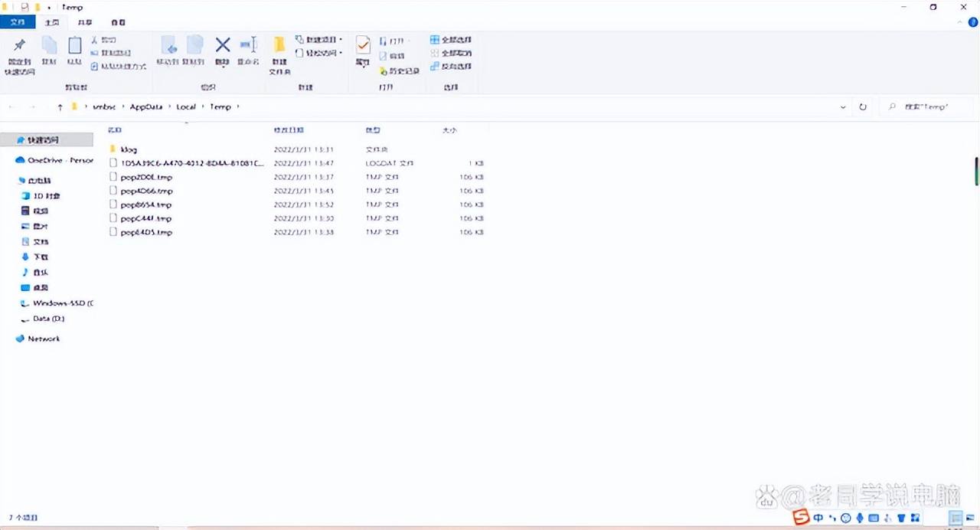Open the blue File tab
Screen dimensions: 980x530
[17, 22]
